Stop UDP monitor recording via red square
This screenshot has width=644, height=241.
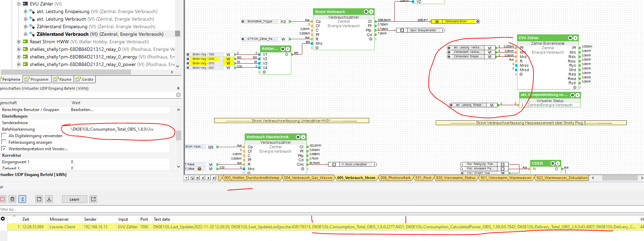2,199
